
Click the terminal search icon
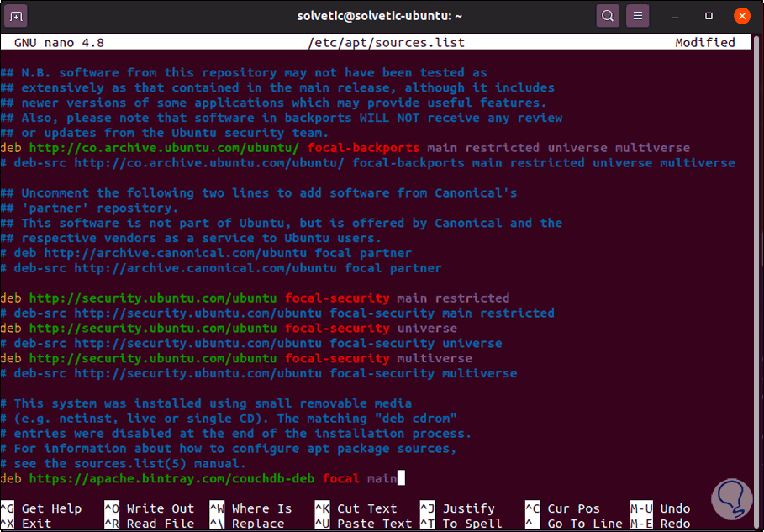pyautogui.click(x=608, y=16)
